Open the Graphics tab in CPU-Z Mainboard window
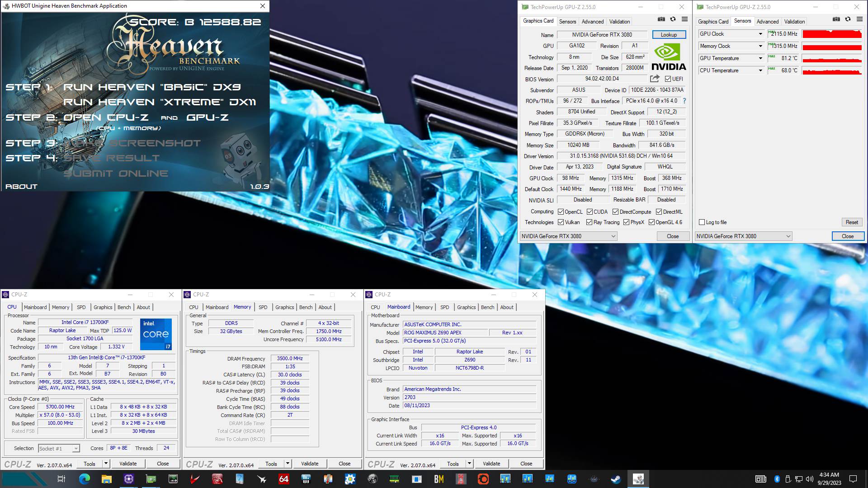868x488 pixels. coord(466,307)
